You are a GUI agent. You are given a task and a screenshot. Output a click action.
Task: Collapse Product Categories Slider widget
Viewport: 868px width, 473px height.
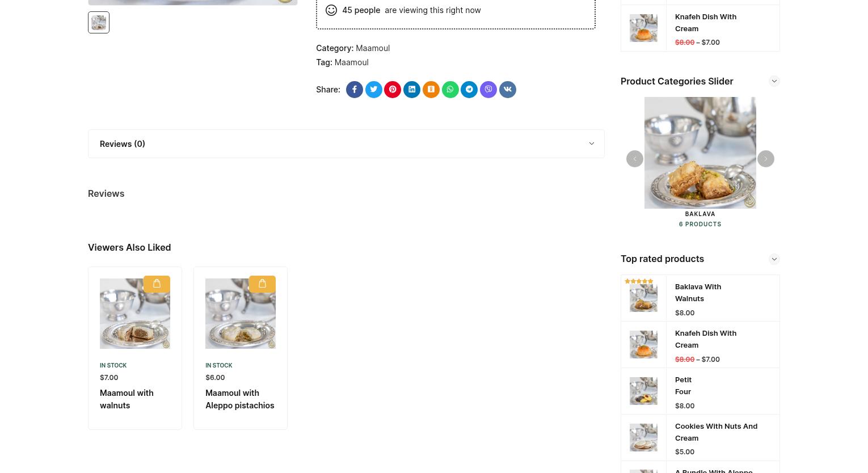click(x=774, y=81)
